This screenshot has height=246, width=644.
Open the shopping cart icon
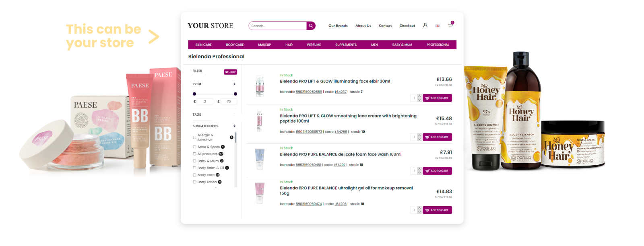click(450, 25)
